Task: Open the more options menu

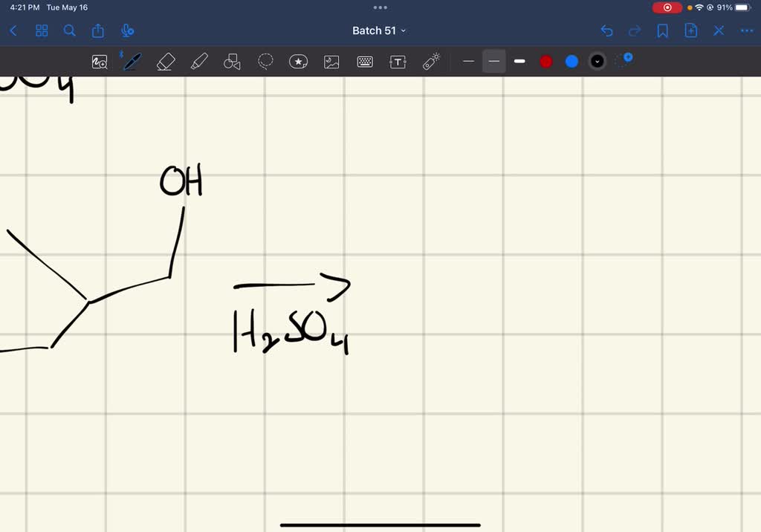Action: coord(747,30)
